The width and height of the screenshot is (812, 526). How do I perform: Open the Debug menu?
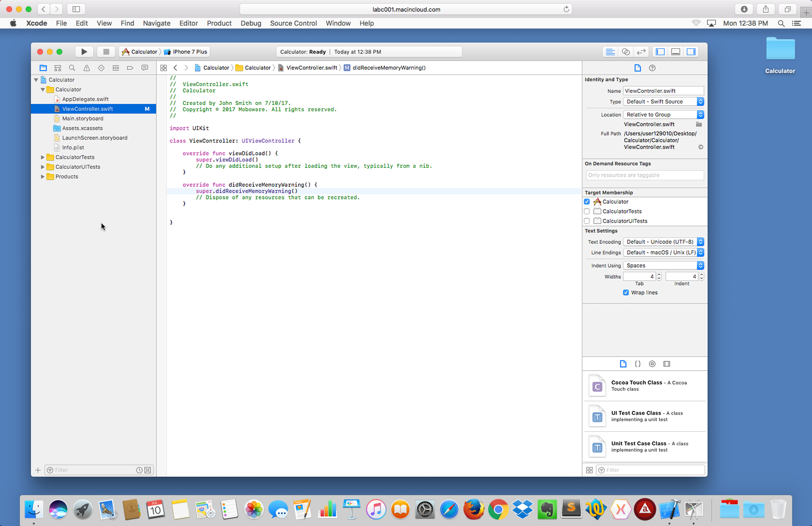click(x=251, y=23)
